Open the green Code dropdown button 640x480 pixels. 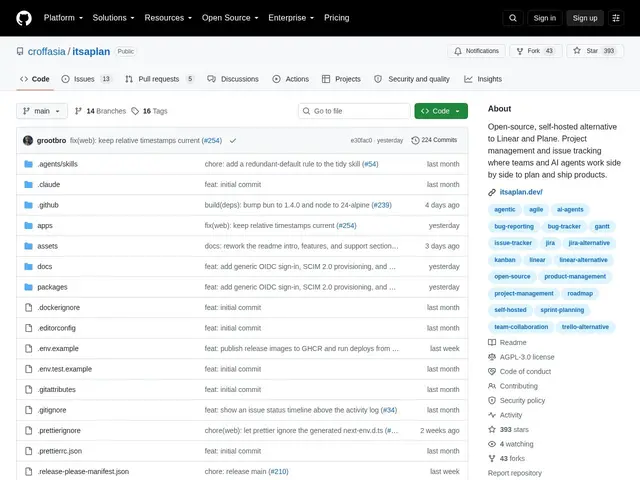[441, 111]
